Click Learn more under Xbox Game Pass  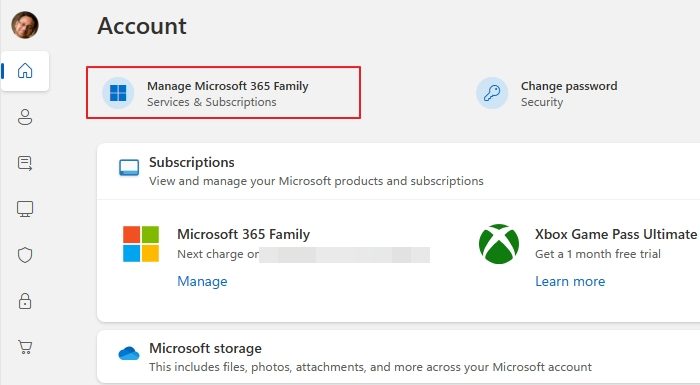(570, 281)
